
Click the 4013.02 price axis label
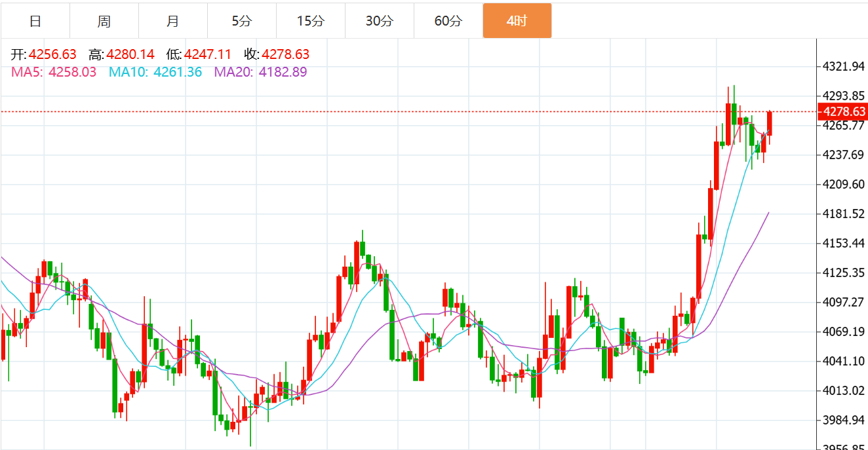point(843,390)
